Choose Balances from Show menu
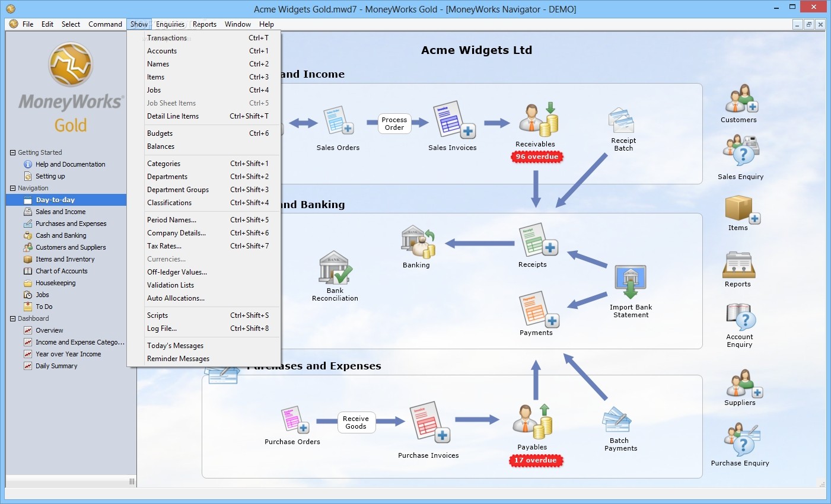 point(204,146)
